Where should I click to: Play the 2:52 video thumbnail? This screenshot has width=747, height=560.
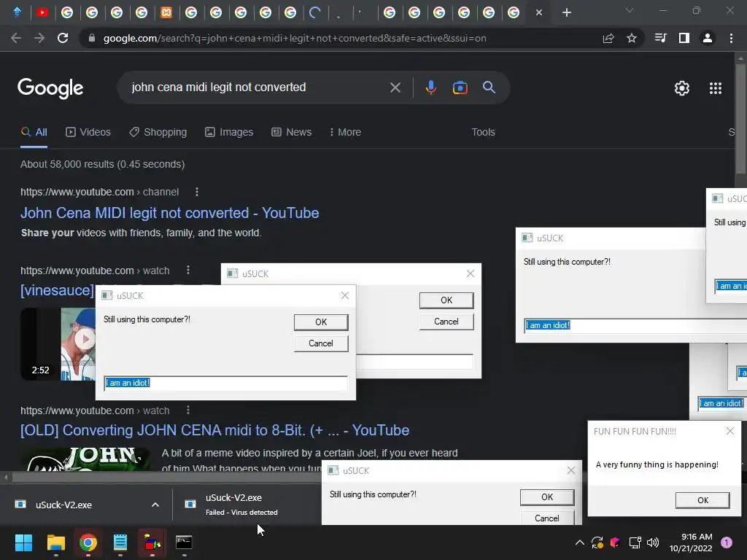click(85, 339)
